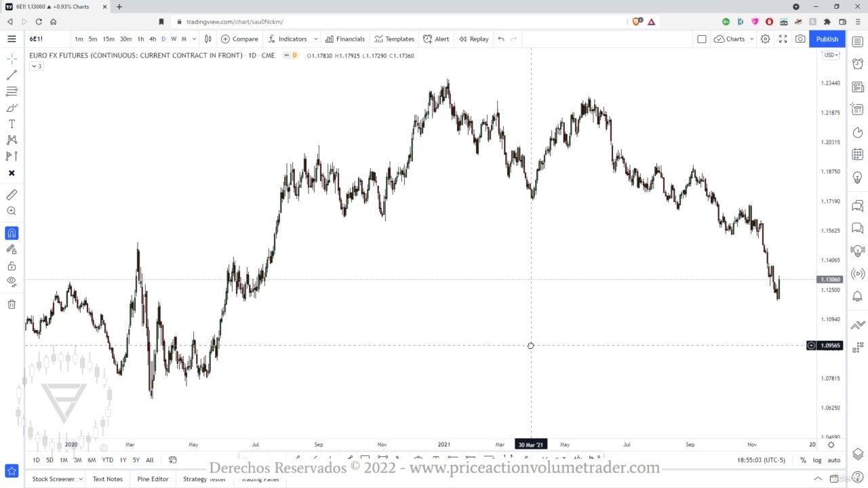Open the news panel icon
Viewport: 868px width, 488px height.
click(x=858, y=87)
